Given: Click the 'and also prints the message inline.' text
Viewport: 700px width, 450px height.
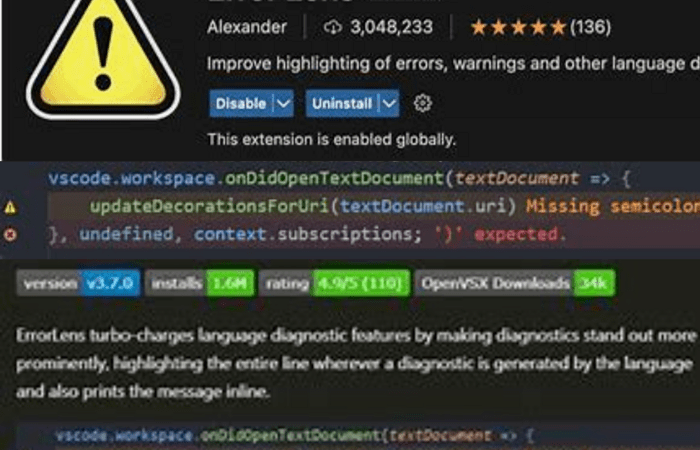Looking at the screenshot, I should [x=143, y=392].
